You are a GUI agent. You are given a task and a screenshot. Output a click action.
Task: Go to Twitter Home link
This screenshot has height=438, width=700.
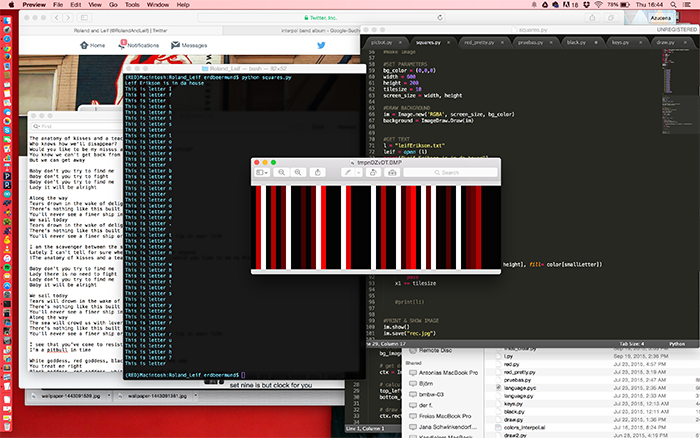(x=92, y=45)
